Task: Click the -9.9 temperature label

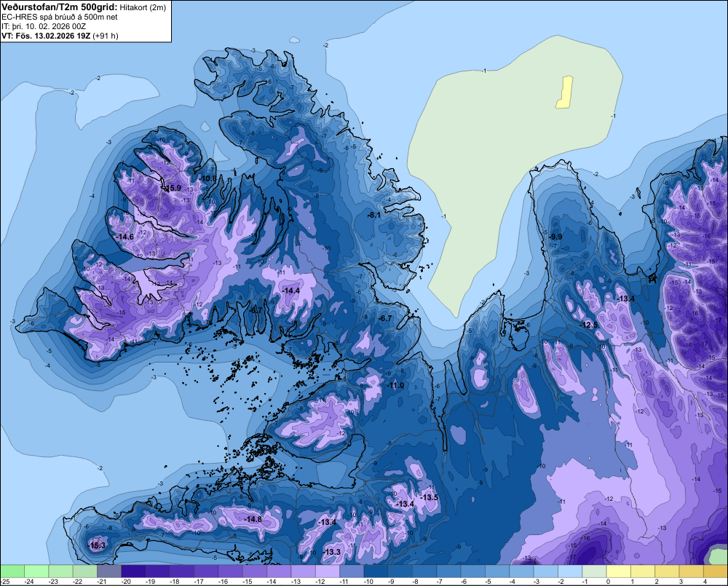Action: pos(555,237)
